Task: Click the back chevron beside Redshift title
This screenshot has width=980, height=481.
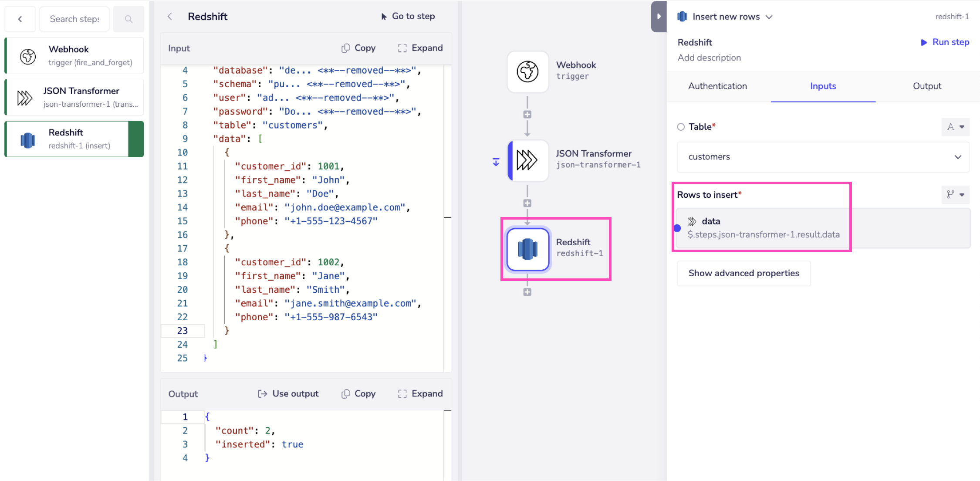Action: click(170, 17)
